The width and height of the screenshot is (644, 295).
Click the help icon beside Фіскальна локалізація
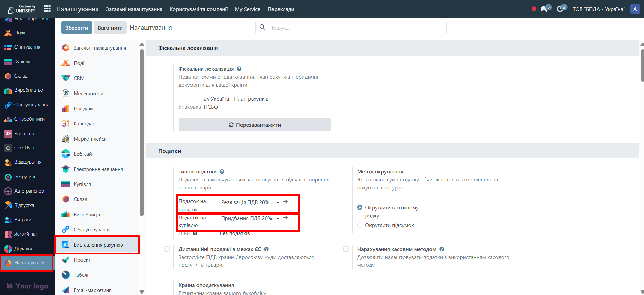coord(239,69)
